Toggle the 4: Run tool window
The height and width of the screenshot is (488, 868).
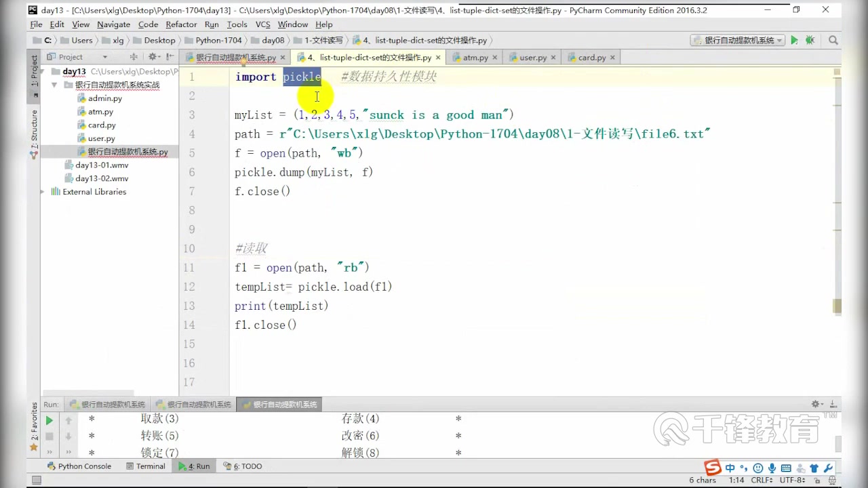point(195,466)
